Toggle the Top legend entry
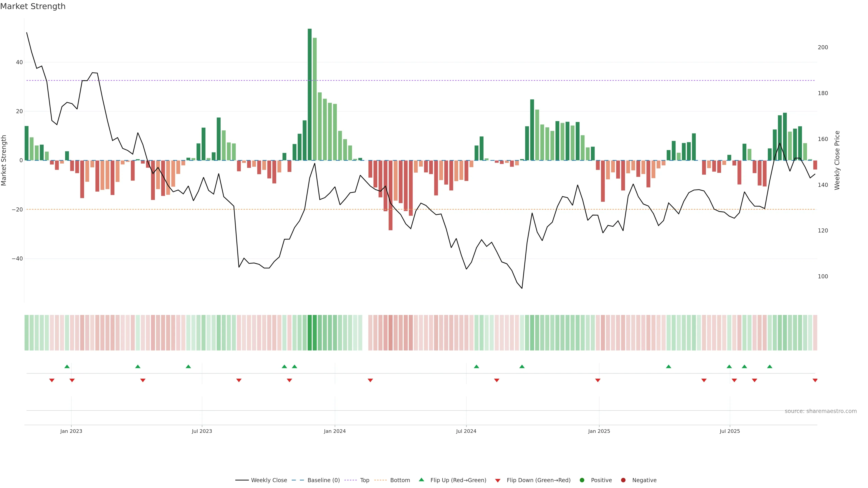 coord(364,480)
